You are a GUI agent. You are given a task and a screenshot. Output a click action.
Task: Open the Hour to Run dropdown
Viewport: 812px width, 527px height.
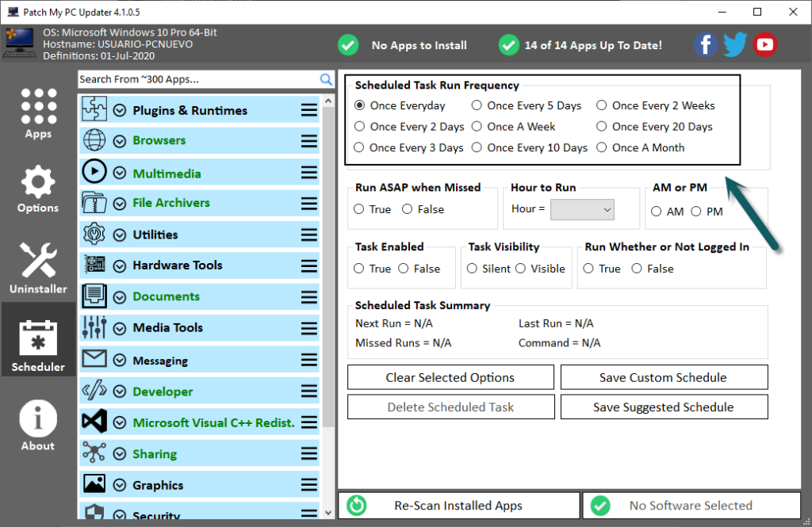pos(582,210)
